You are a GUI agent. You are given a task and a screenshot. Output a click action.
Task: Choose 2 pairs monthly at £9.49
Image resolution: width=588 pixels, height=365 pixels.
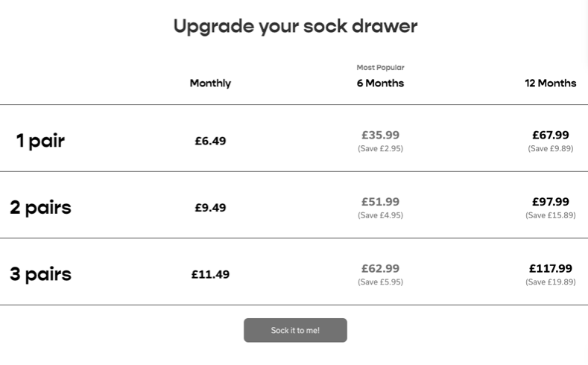click(x=210, y=208)
